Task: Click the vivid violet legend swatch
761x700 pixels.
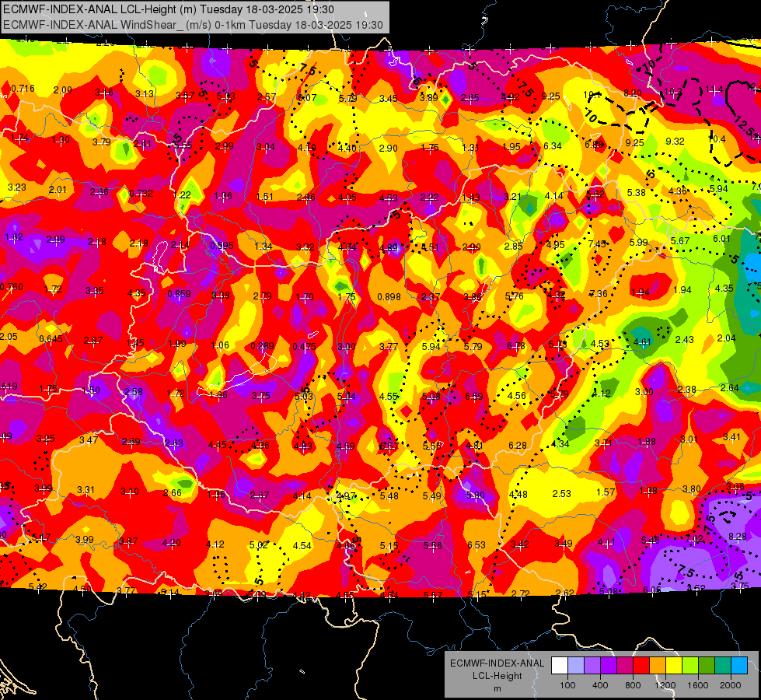Action: tap(609, 666)
